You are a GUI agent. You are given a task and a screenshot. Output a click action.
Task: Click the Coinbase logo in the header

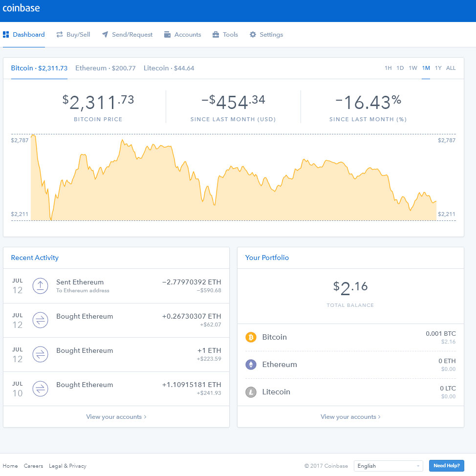21,8
